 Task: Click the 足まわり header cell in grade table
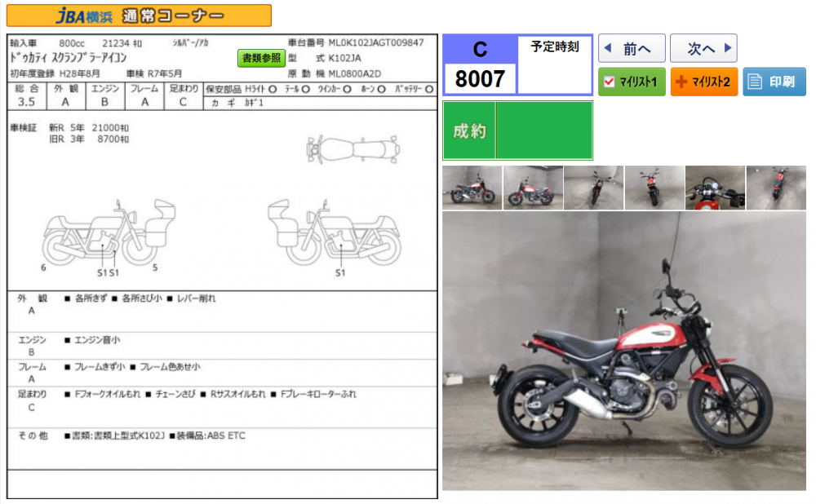[184, 89]
